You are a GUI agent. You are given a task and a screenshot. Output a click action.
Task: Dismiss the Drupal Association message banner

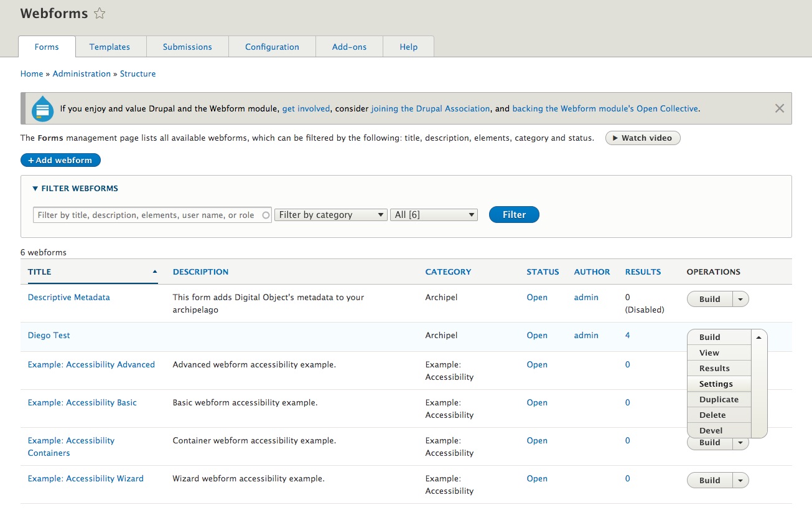[x=779, y=108]
